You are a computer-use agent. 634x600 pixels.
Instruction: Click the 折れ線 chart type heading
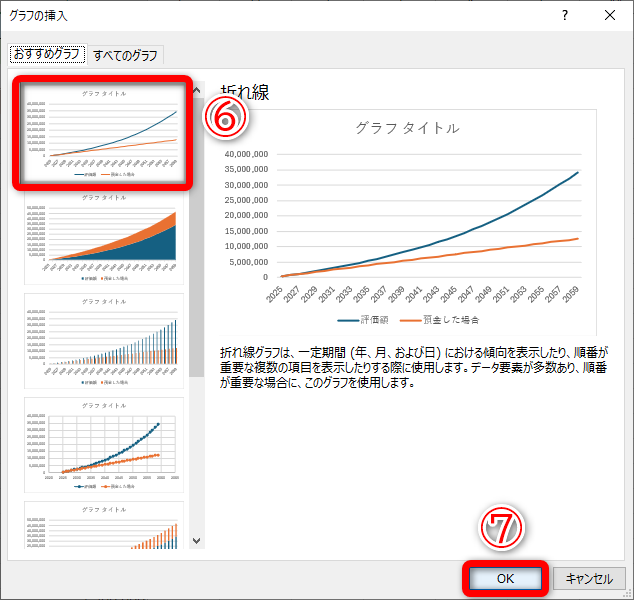click(245, 92)
